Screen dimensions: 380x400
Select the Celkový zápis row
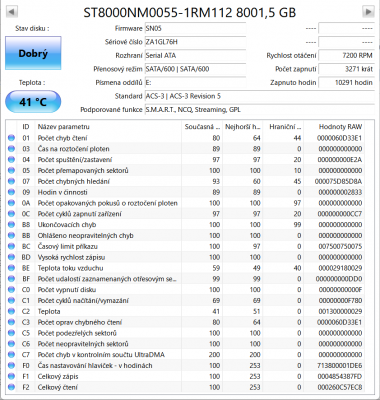[185, 376]
